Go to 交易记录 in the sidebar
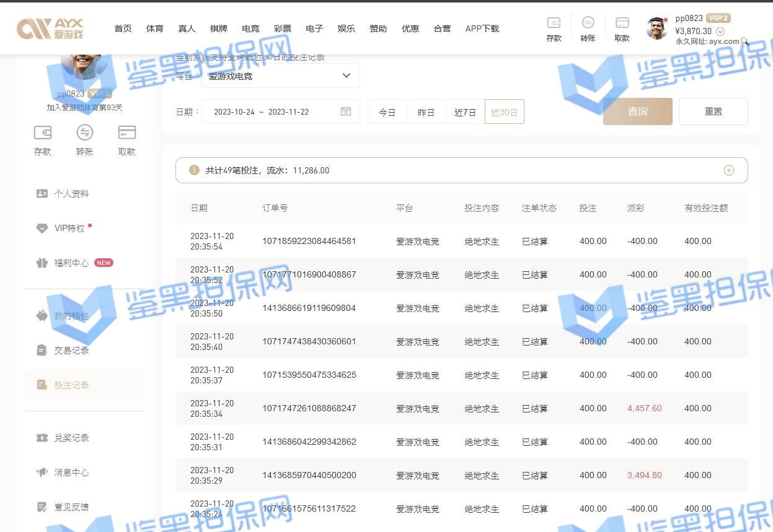 click(x=71, y=351)
